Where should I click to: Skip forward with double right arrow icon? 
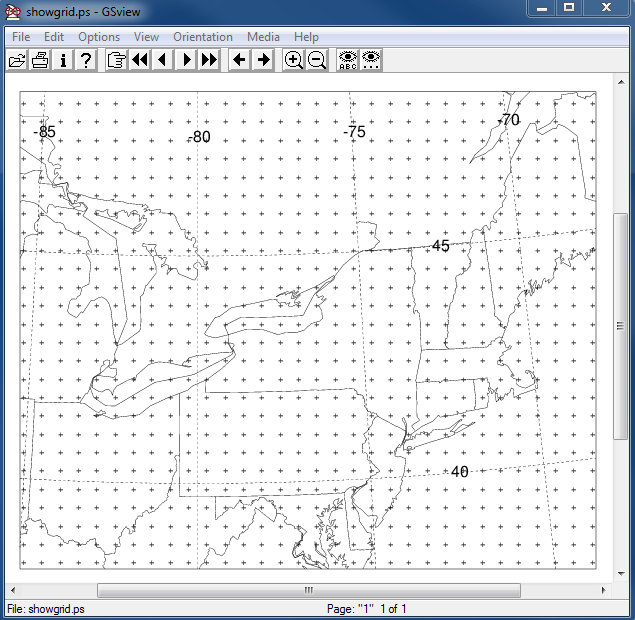209,60
